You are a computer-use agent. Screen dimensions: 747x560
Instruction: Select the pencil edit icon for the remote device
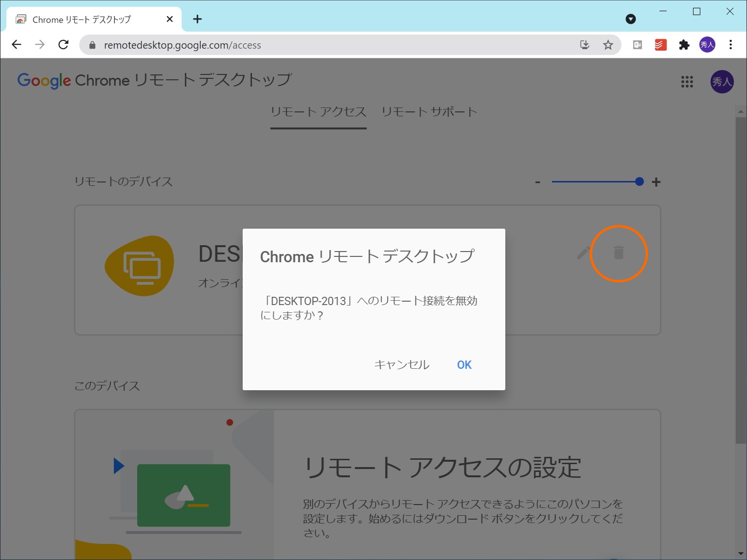583,253
